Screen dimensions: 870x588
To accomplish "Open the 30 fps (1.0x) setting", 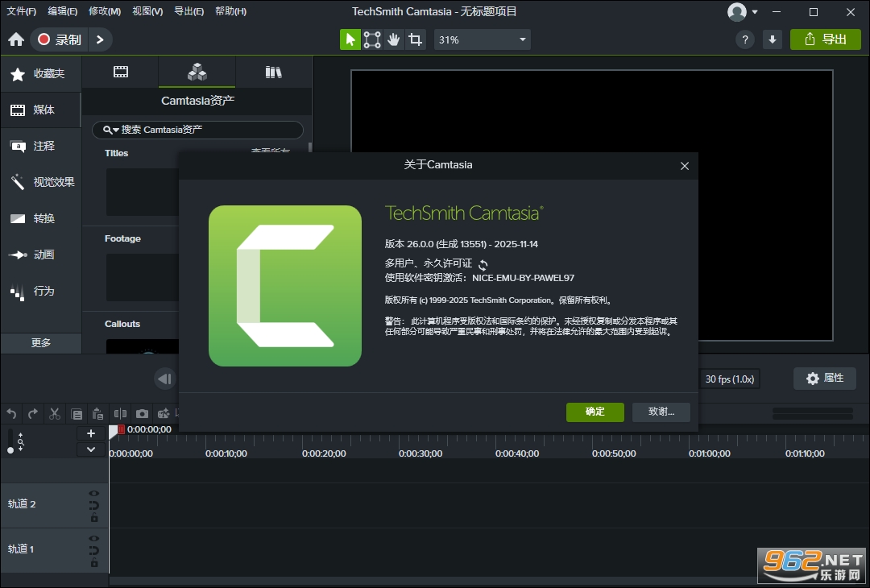I will [x=730, y=379].
